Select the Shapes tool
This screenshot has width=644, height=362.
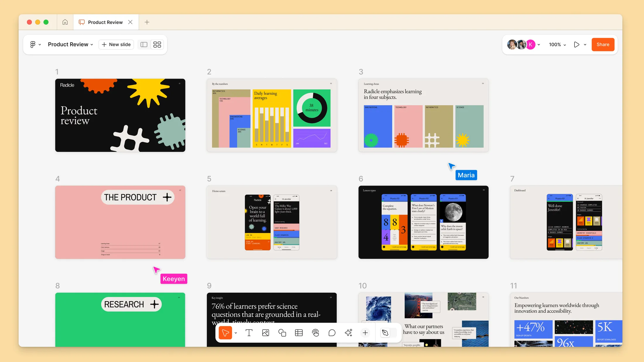[282, 333]
